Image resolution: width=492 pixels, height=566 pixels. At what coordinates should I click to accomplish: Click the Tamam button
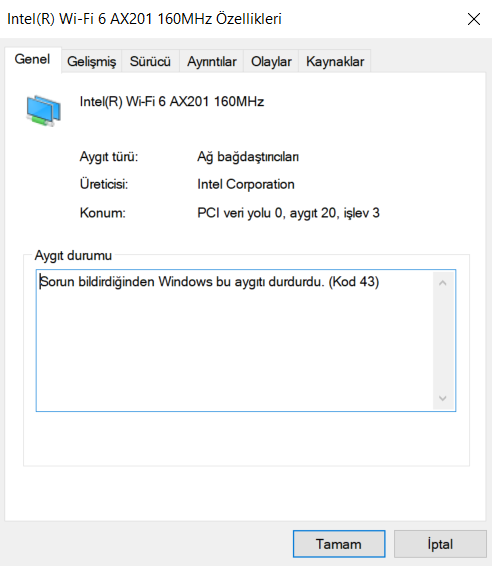click(339, 544)
